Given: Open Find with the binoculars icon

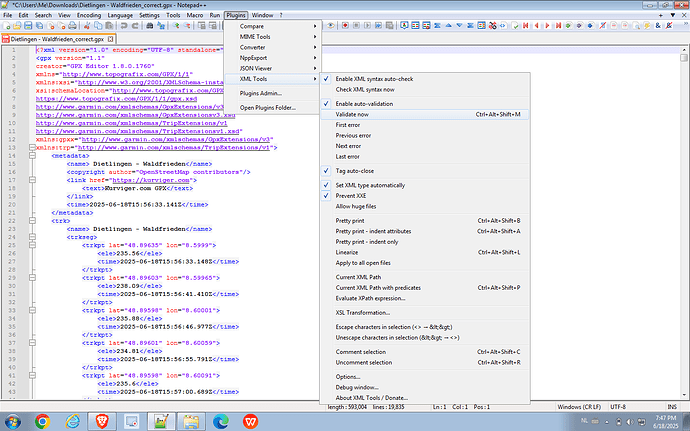Looking at the screenshot, I should [150, 26].
